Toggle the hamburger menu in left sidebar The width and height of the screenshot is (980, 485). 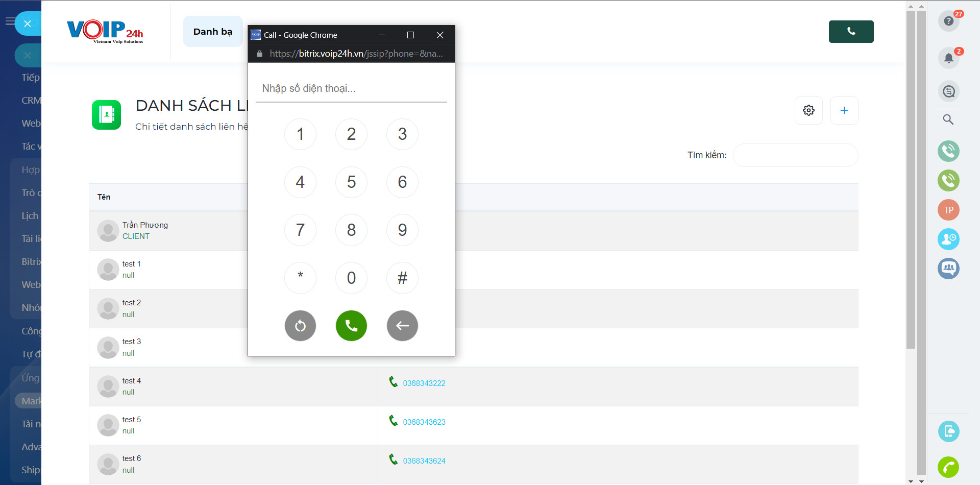10,21
